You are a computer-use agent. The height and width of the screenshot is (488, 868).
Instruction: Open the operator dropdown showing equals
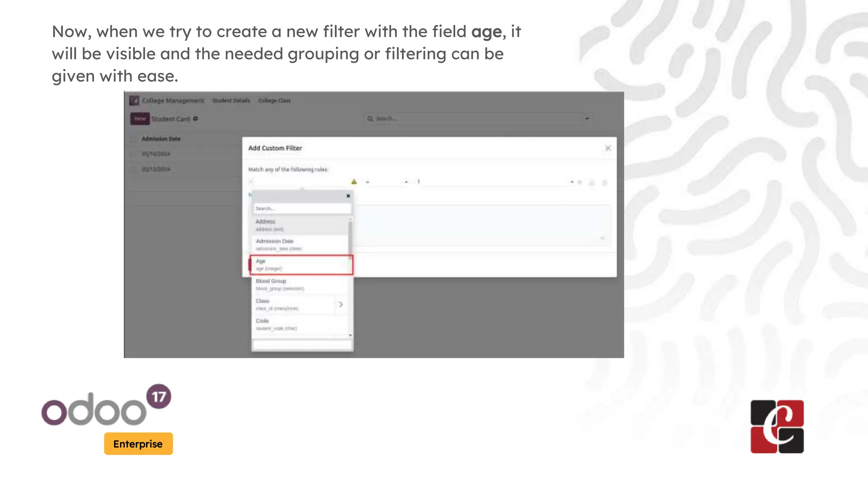387,182
